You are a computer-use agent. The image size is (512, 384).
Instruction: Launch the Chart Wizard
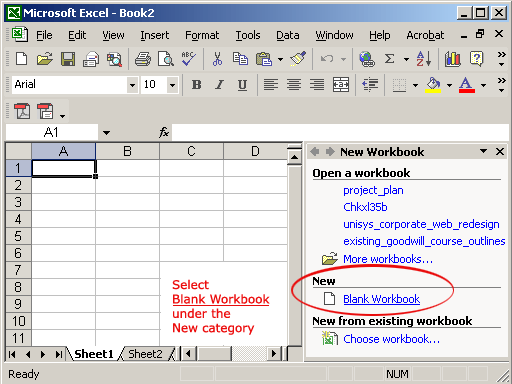pyautogui.click(x=453, y=59)
